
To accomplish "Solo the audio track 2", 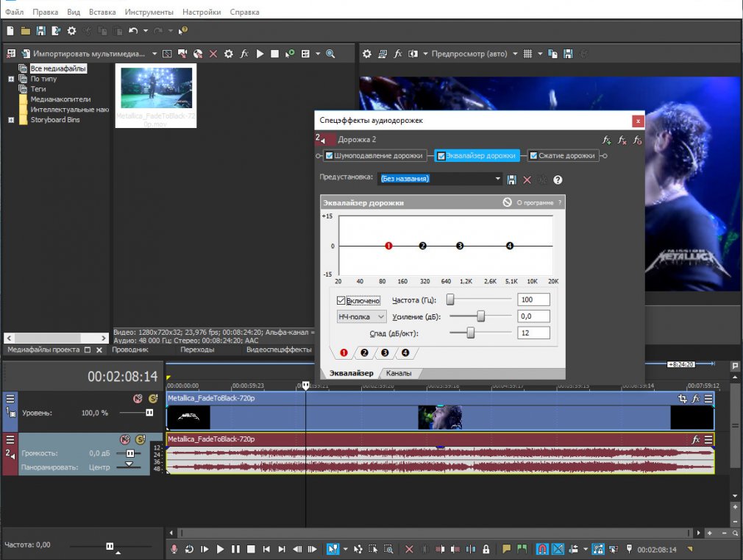I will (141, 439).
